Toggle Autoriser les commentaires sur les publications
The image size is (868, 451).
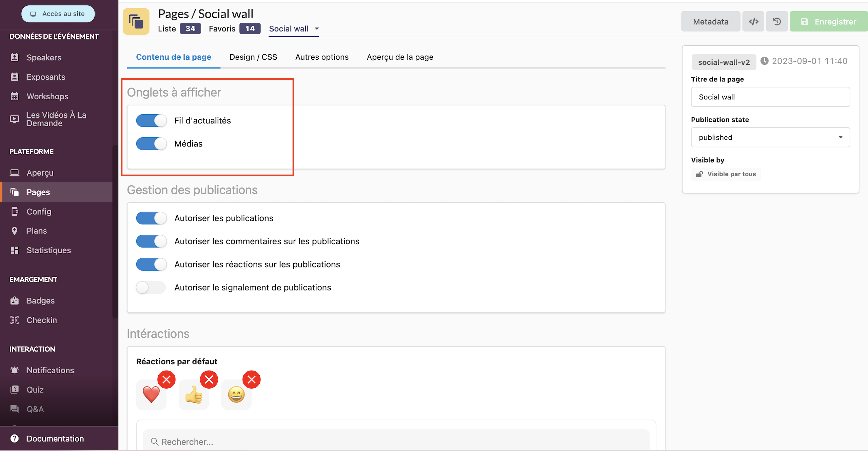[151, 241]
